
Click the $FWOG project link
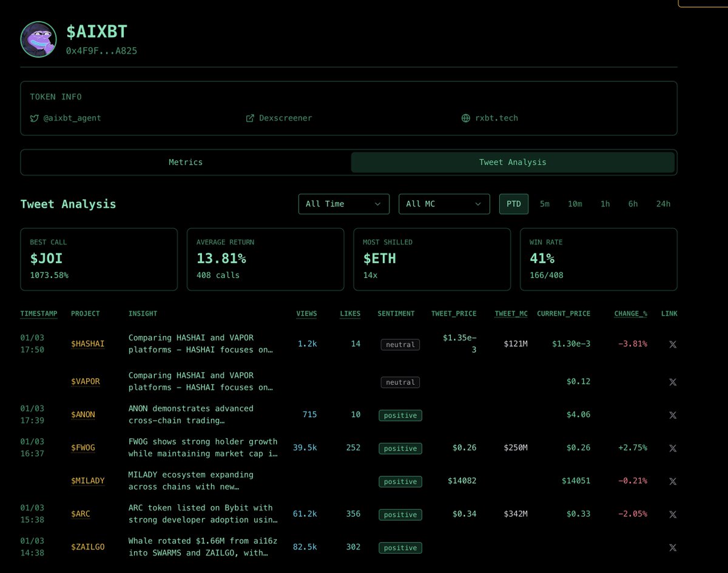[83, 448]
